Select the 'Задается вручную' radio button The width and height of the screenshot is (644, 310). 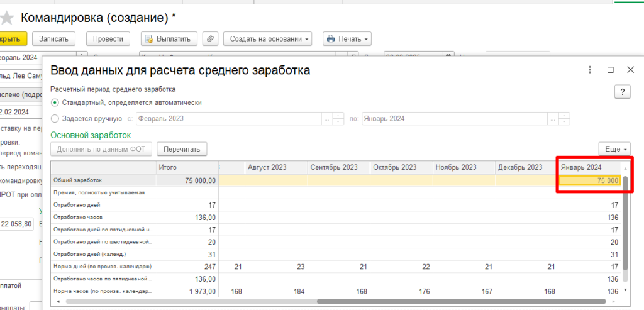tap(55, 119)
